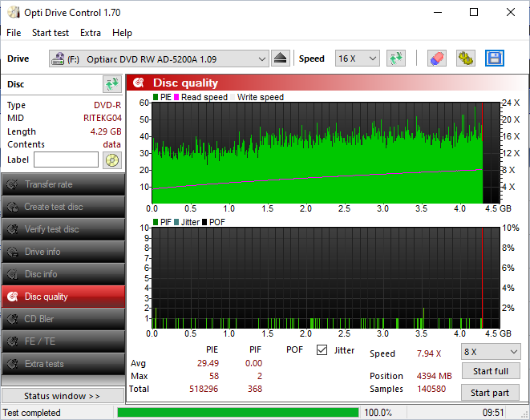Click the Position value 4394 MB
Image resolution: width=530 pixels, height=420 pixels.
(434, 376)
